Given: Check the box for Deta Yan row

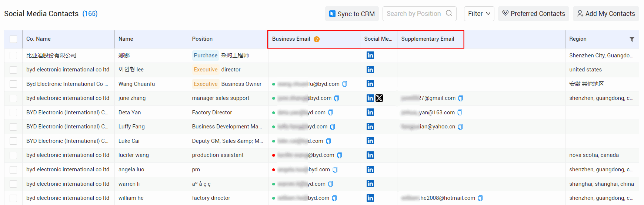Looking at the screenshot, I should tap(13, 112).
